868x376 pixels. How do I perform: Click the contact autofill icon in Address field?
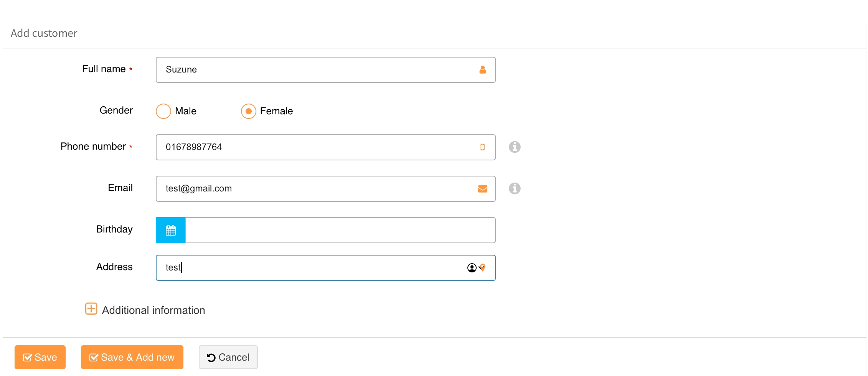coord(472,268)
